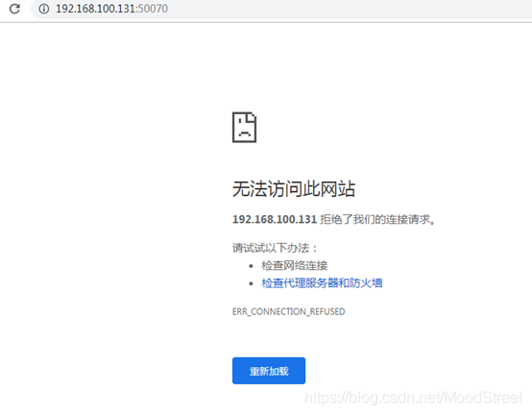
Task: Click the 192.168.100.131 拒绝了我们的连接请求 message
Action: pos(334,219)
